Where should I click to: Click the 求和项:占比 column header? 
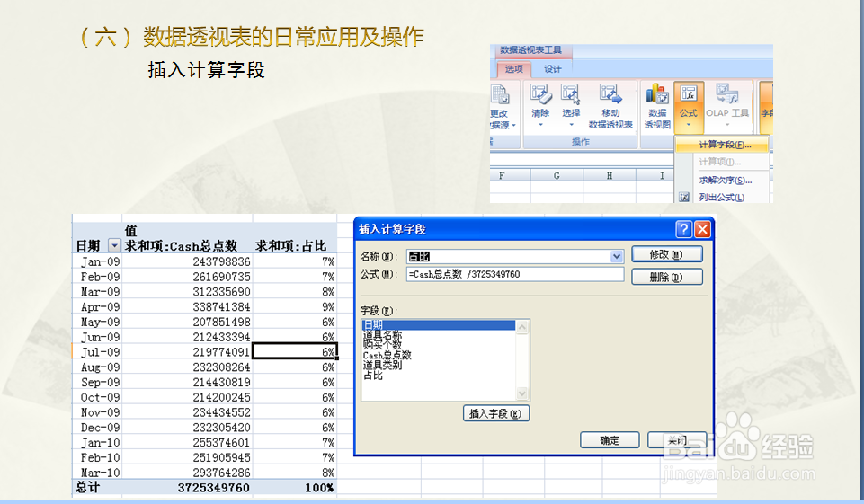[291, 245]
